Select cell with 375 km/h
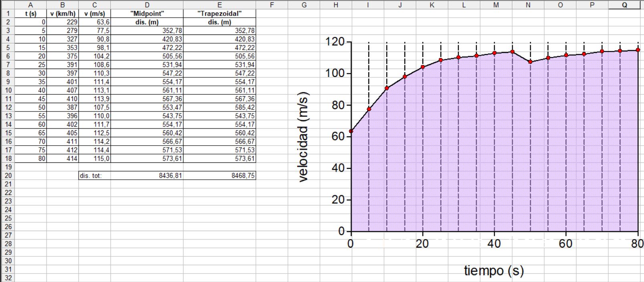The width and height of the screenshot is (644, 282). [62, 56]
